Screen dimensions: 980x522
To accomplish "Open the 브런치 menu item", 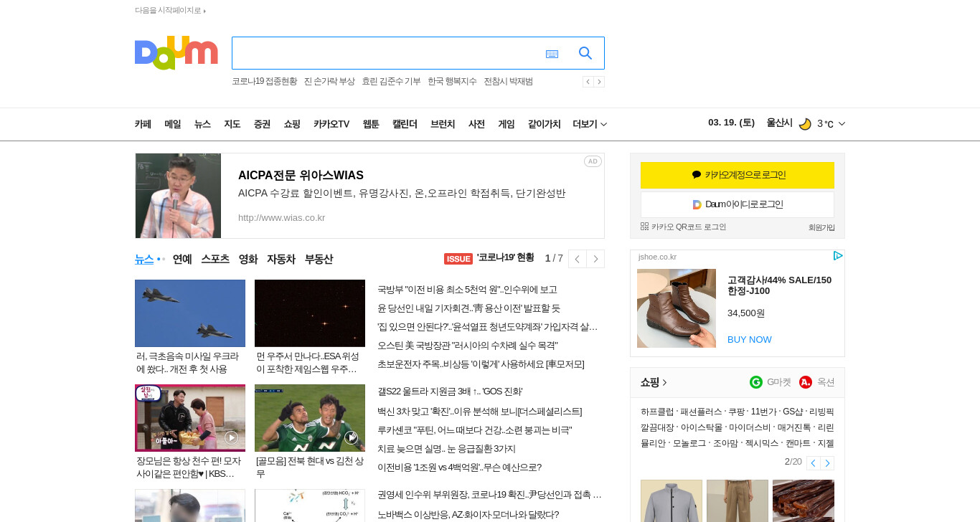I will point(443,124).
